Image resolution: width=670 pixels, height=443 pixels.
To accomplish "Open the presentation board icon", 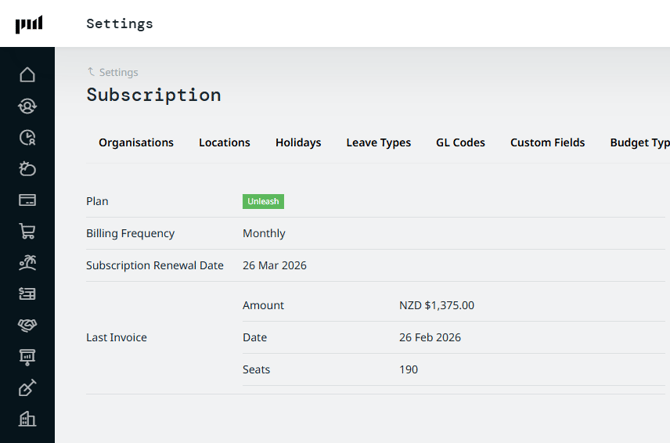I will [x=27, y=357].
